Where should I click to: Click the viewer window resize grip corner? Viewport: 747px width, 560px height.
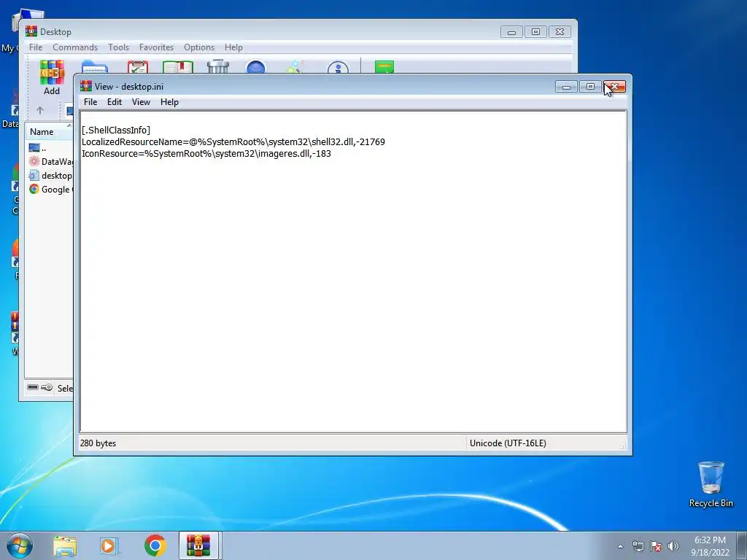coord(623,446)
